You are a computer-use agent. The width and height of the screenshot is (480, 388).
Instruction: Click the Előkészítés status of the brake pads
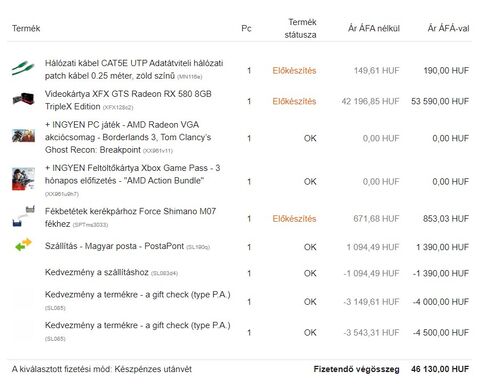click(x=294, y=219)
